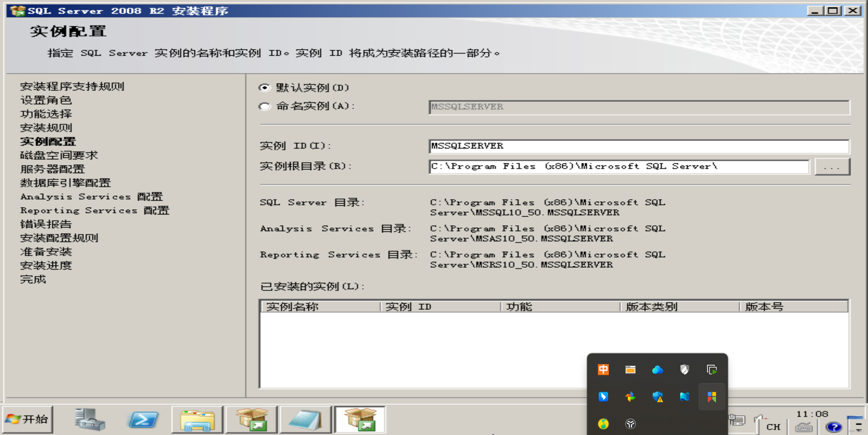868x435 pixels.
Task: Click the black circular three-spoke tray icon
Action: pos(631,424)
